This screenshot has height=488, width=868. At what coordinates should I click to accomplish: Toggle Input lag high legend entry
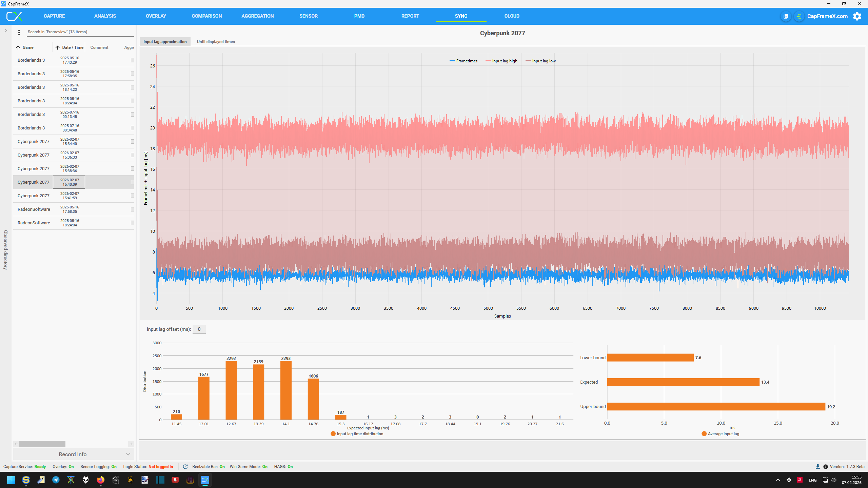[504, 61]
